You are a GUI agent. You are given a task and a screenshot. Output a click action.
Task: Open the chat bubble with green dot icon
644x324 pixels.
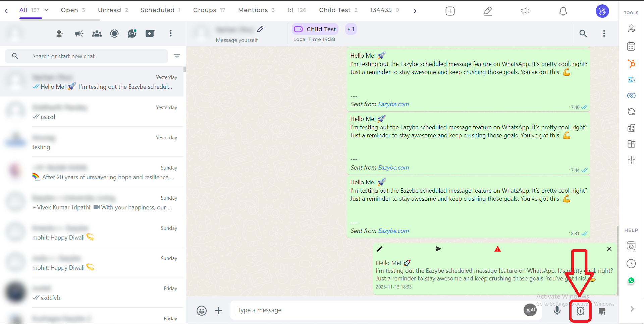pos(132,34)
